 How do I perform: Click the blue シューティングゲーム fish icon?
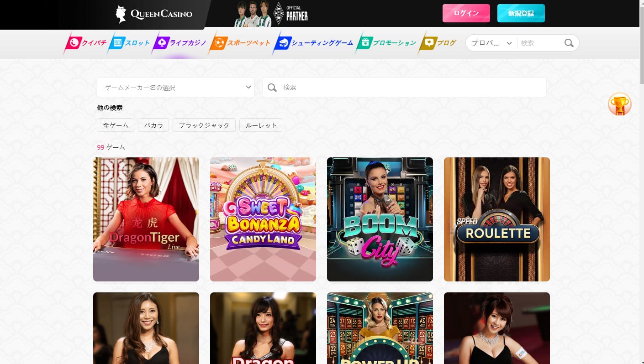pyautogui.click(x=282, y=43)
